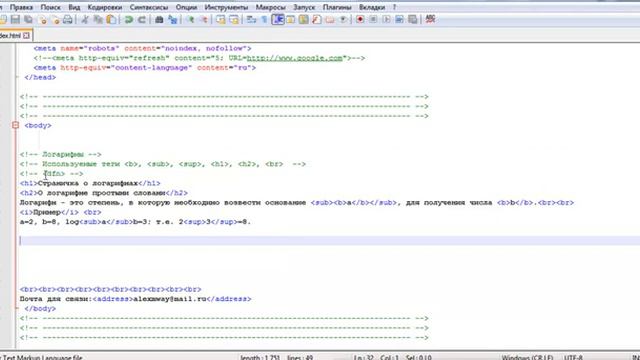Toggle file monitoring eye icon
640x360 pixels.
tap(343, 19)
